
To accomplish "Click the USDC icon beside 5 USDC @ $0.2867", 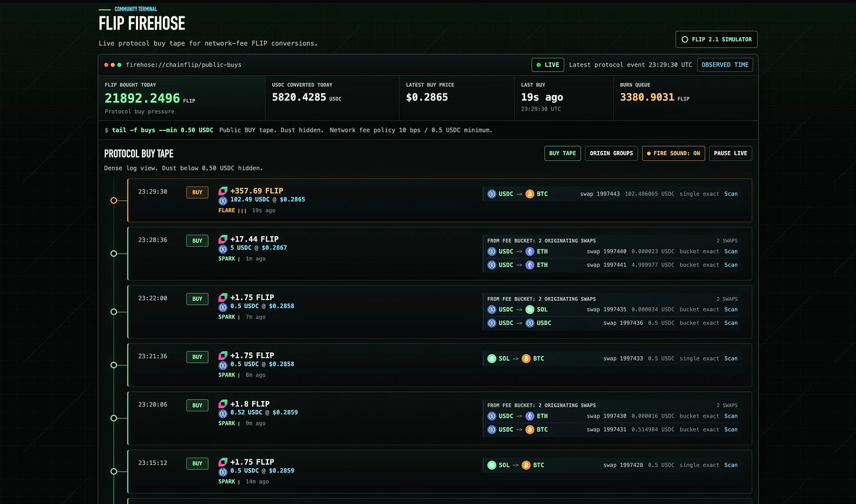I will pos(223,248).
